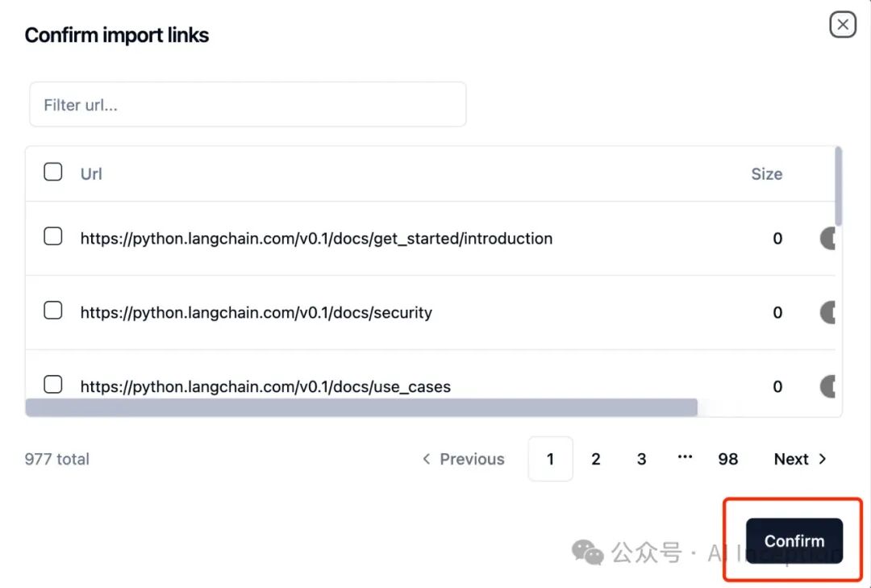Click the Filter url search field
Viewport: 871px width, 588px height.
tap(248, 105)
